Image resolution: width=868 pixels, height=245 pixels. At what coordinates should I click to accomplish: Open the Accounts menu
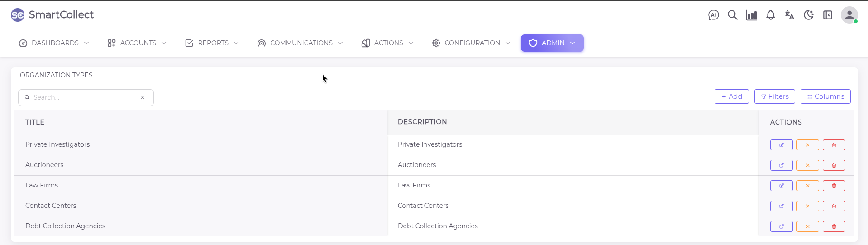[x=137, y=43]
